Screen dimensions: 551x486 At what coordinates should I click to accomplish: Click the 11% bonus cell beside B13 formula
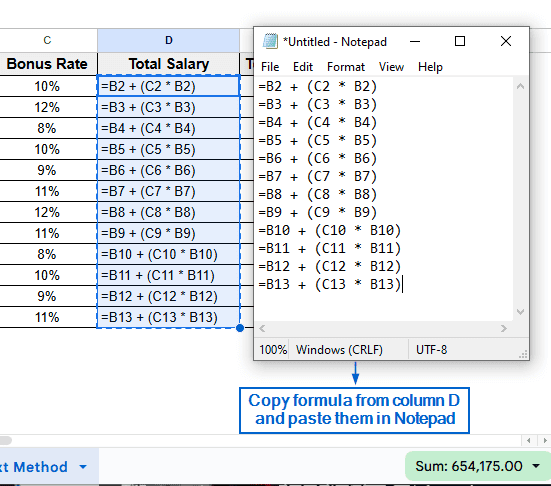(x=47, y=317)
